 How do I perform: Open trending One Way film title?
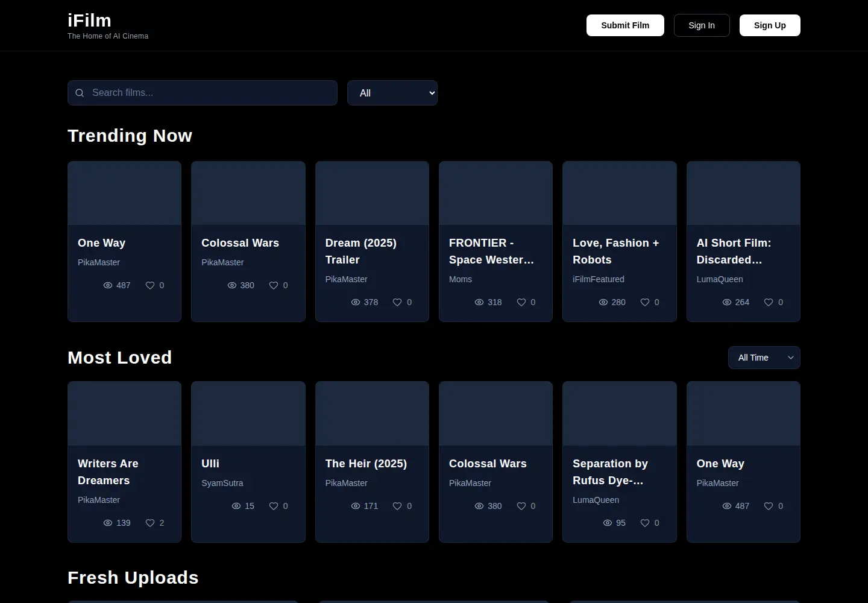tap(101, 243)
